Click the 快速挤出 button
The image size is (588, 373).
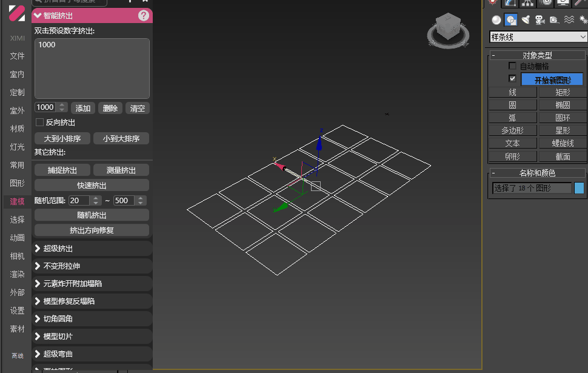[92, 186]
